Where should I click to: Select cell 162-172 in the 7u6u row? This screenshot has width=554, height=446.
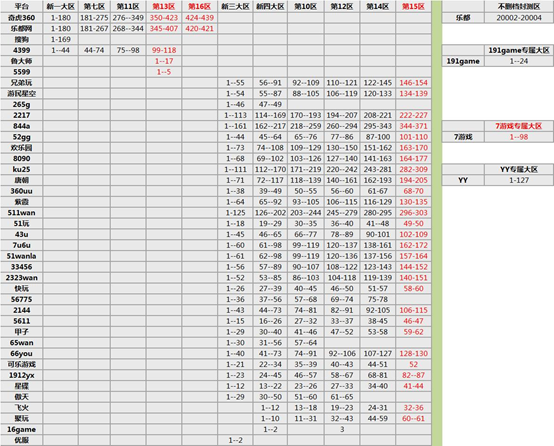(x=413, y=245)
